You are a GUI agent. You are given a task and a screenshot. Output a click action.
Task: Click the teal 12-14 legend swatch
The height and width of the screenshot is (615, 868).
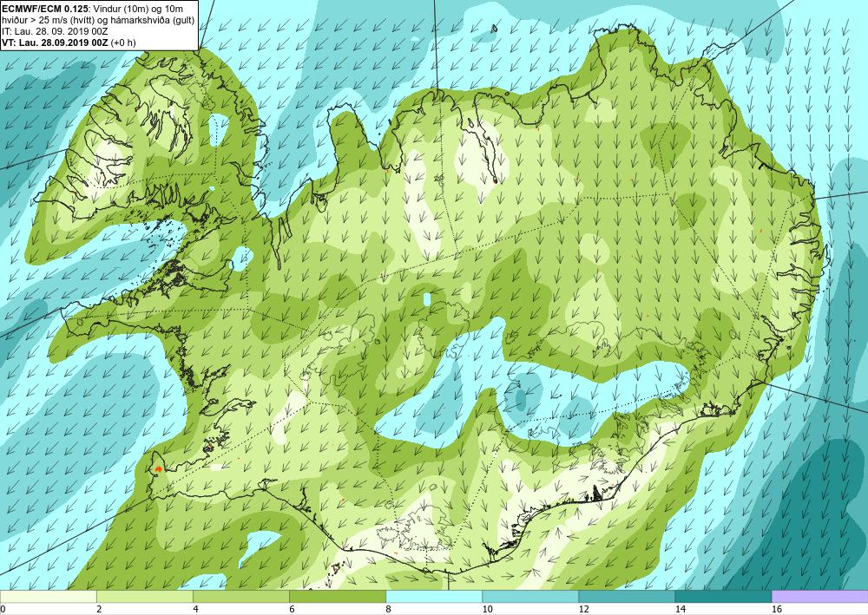click(x=627, y=596)
